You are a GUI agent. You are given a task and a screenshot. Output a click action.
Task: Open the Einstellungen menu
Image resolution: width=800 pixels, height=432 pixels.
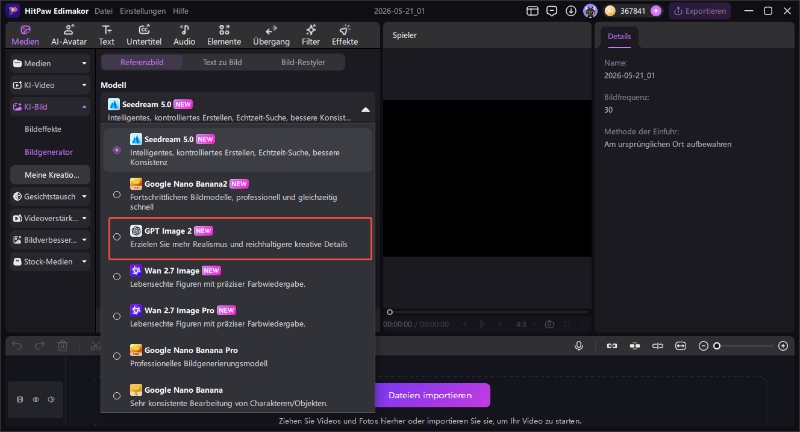click(143, 11)
